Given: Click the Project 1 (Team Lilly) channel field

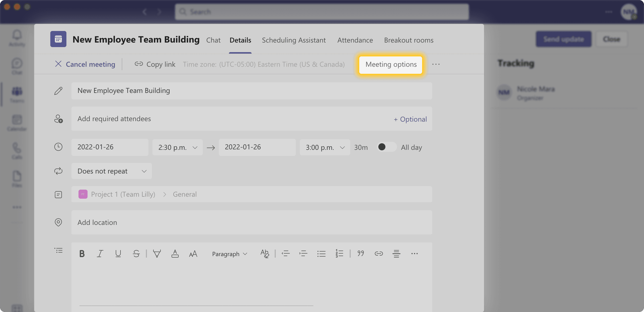Looking at the screenshot, I should [x=252, y=194].
